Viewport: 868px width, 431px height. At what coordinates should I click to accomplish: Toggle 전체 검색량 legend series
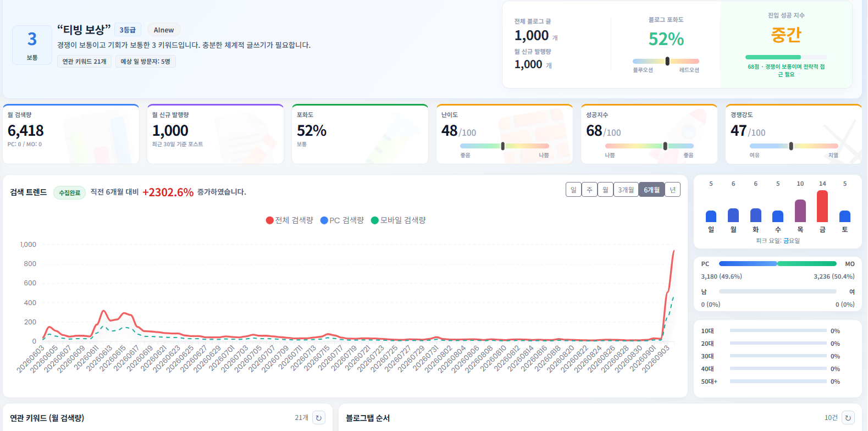coord(289,220)
